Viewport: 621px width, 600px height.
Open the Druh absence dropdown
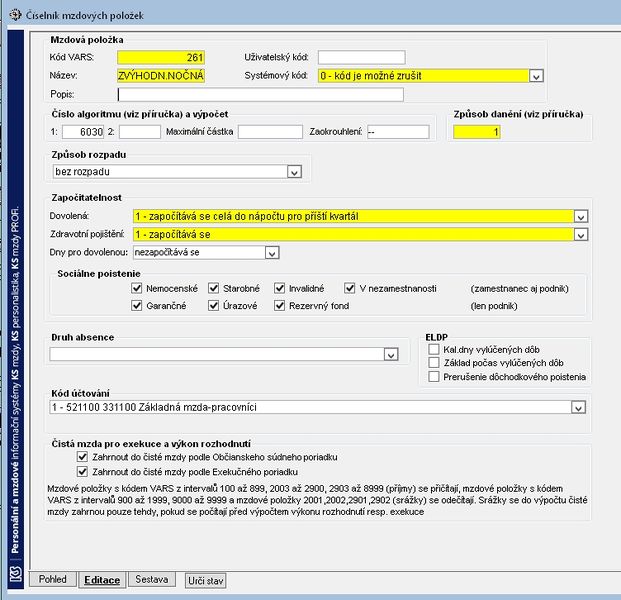(391, 354)
